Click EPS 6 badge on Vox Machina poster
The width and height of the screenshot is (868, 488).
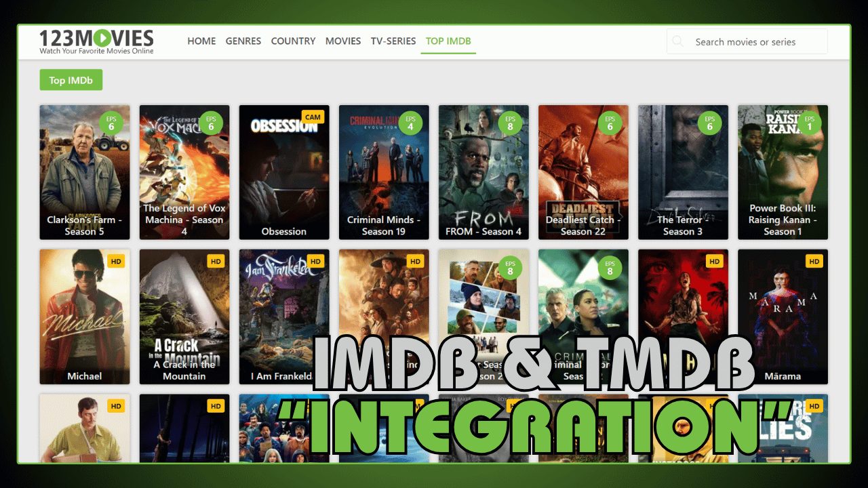211,123
